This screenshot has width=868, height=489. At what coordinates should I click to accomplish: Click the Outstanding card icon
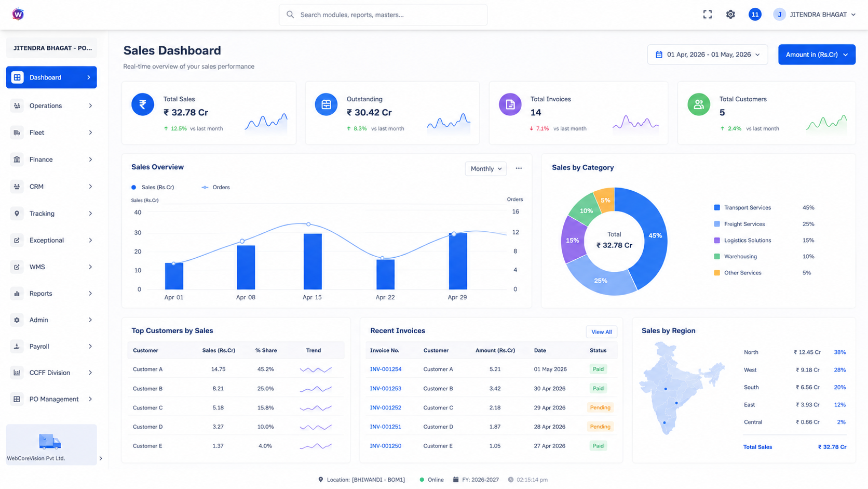tap(326, 104)
